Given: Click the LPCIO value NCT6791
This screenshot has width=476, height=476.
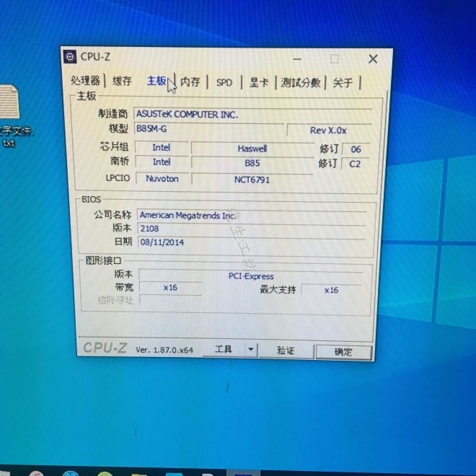Looking at the screenshot, I should point(252,180).
